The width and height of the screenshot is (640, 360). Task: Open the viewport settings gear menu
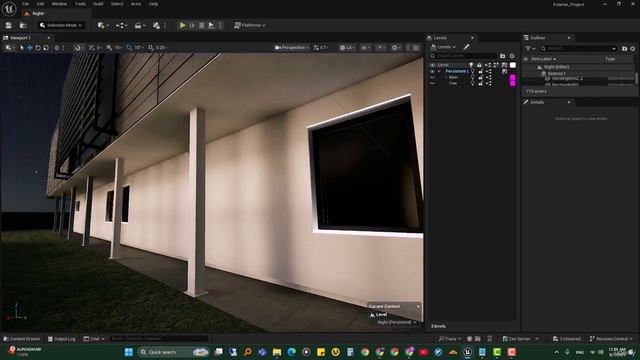point(396,48)
